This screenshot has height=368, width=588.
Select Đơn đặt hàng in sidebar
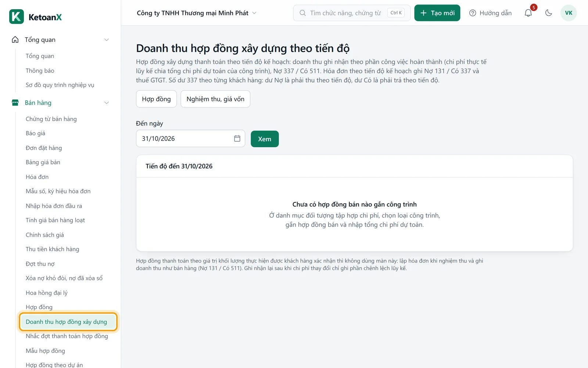pos(44,148)
